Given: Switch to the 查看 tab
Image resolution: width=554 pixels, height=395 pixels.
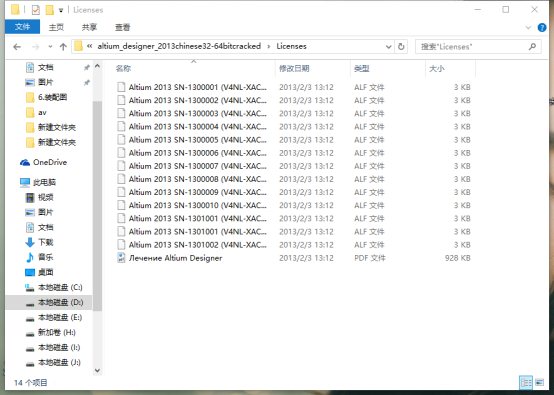Looking at the screenshot, I should click(x=122, y=27).
